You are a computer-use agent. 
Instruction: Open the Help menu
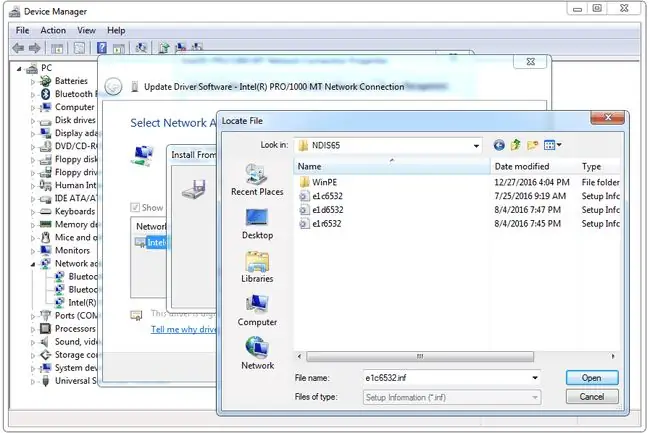coord(116,30)
